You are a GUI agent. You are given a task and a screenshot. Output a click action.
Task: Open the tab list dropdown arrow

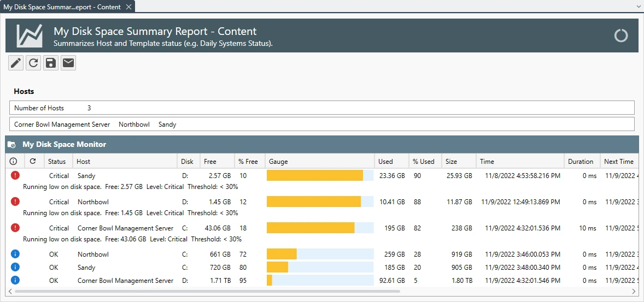click(639, 7)
